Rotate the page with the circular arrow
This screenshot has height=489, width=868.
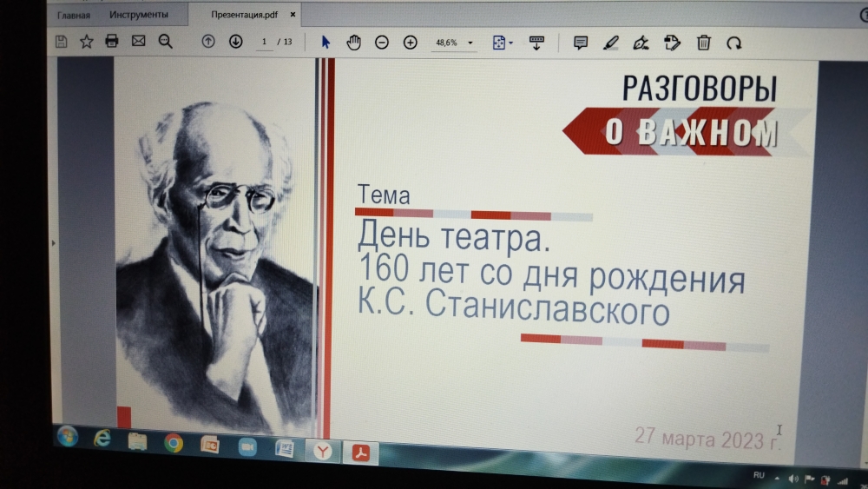734,43
